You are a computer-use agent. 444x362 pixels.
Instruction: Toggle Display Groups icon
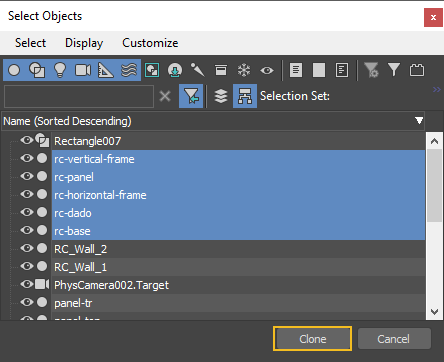[x=152, y=70]
